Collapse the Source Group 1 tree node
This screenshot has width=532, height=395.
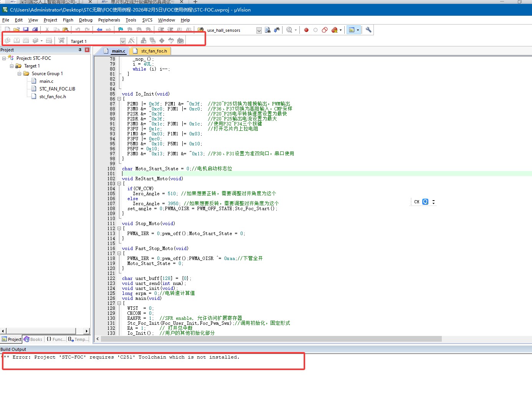[x=19, y=74]
